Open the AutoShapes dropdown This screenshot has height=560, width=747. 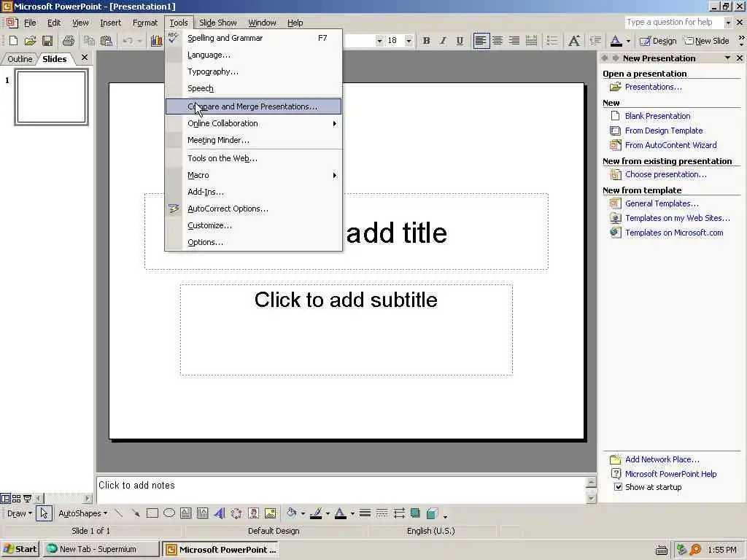[x=82, y=513]
